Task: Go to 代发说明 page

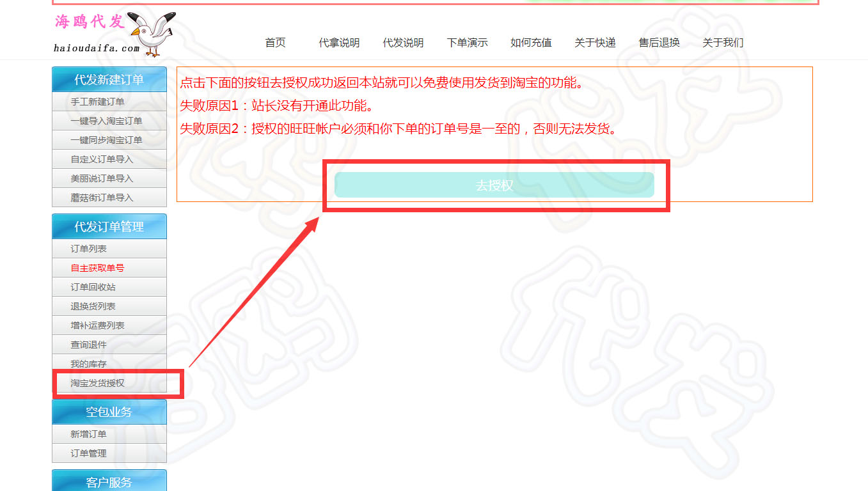Action: [403, 43]
